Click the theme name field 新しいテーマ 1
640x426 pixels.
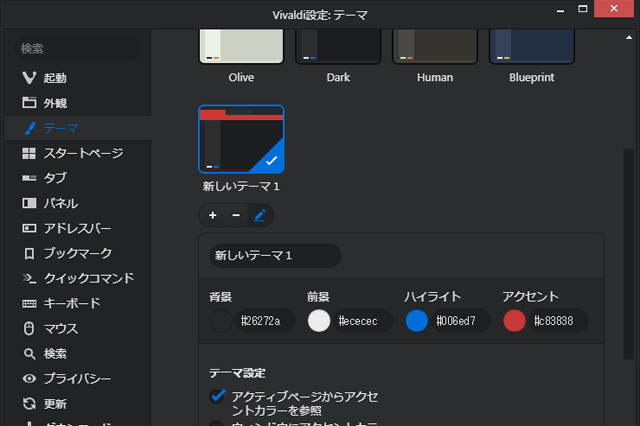click(275, 255)
